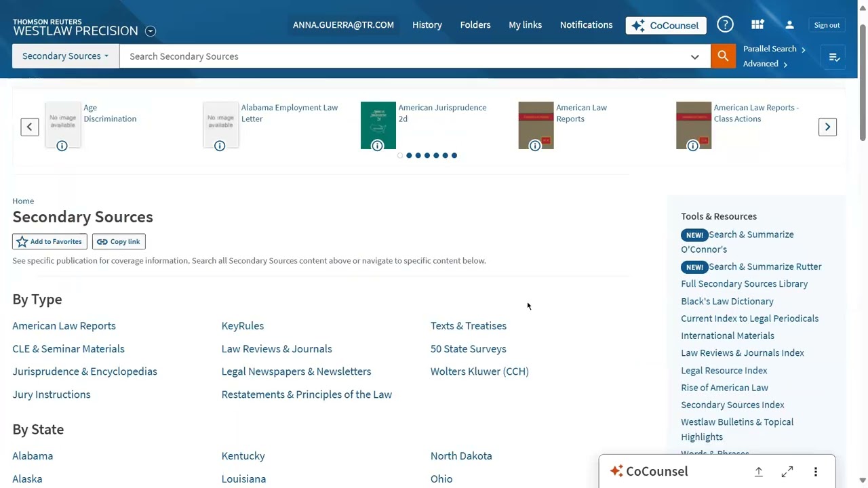Open Jurisprudence & Encyclopedias
This screenshot has height=488, width=868.
tap(85, 371)
